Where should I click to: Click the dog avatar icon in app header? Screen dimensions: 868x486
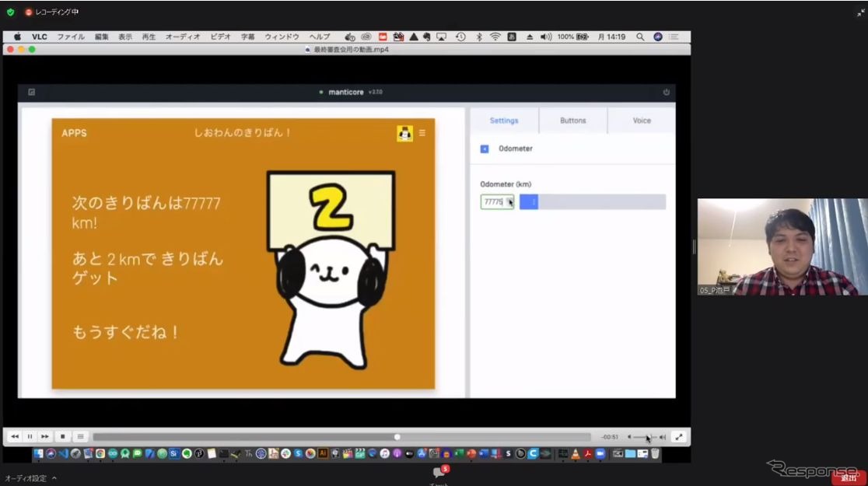click(404, 133)
